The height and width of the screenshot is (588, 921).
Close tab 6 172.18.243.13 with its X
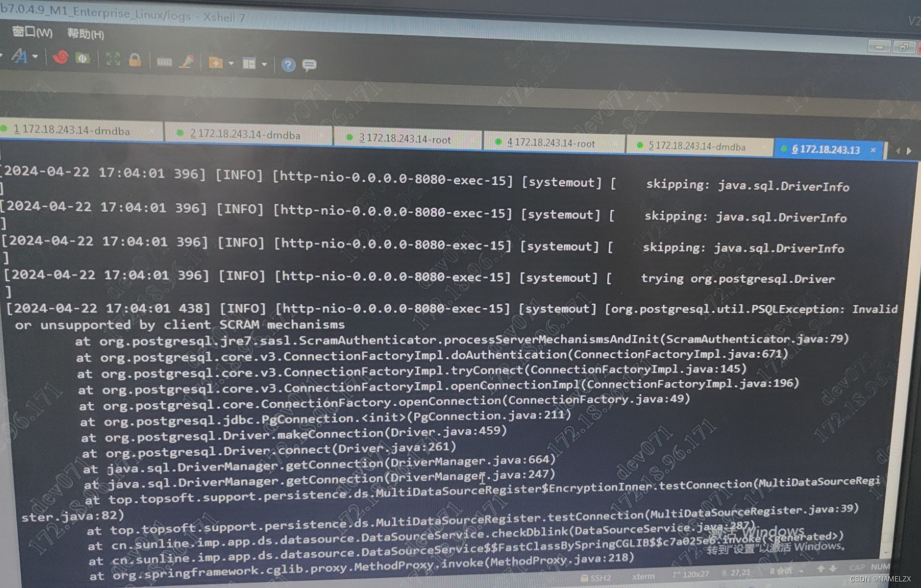pyautogui.click(x=873, y=150)
